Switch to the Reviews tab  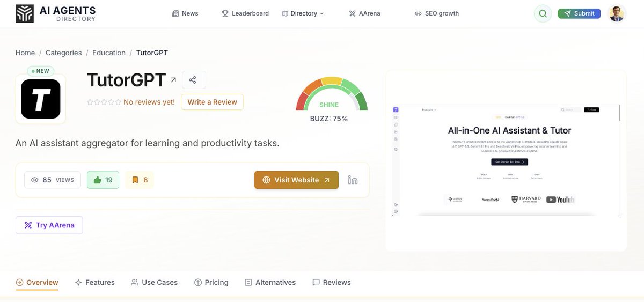tap(332, 282)
